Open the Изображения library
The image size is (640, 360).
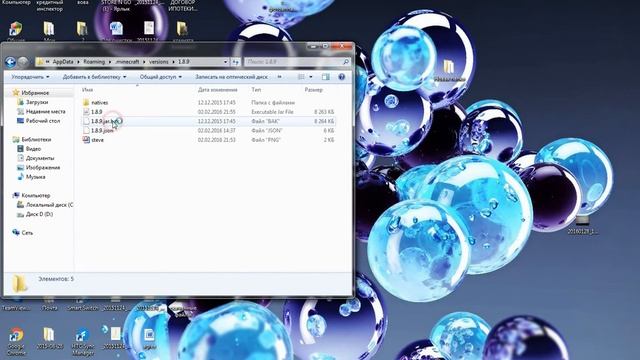(x=43, y=168)
